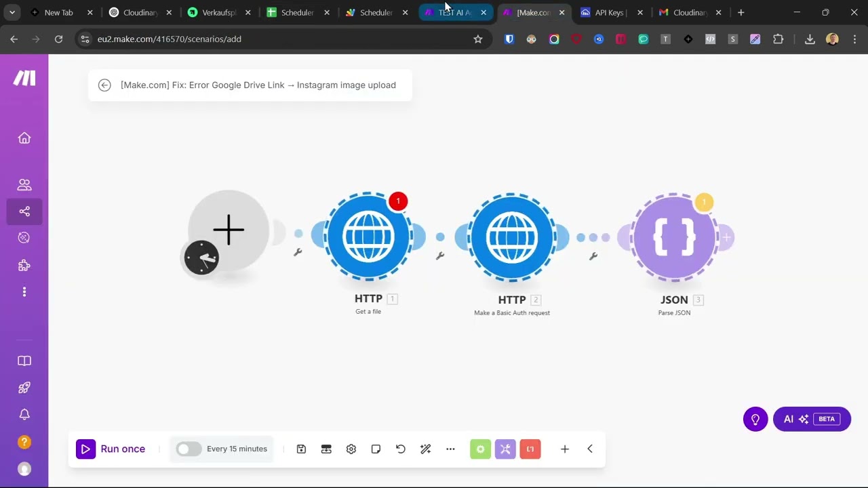Collapse the toolbar with the left chevron
The height and width of the screenshot is (488, 868).
(589, 449)
